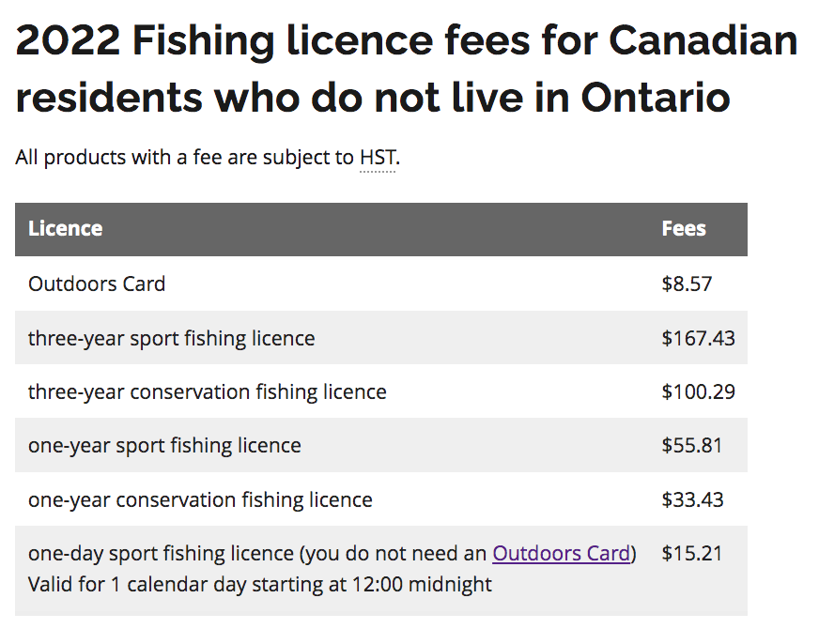Screen dimensions: 819x644
Task: Click the $33.43 fee amount
Action: pos(692,499)
